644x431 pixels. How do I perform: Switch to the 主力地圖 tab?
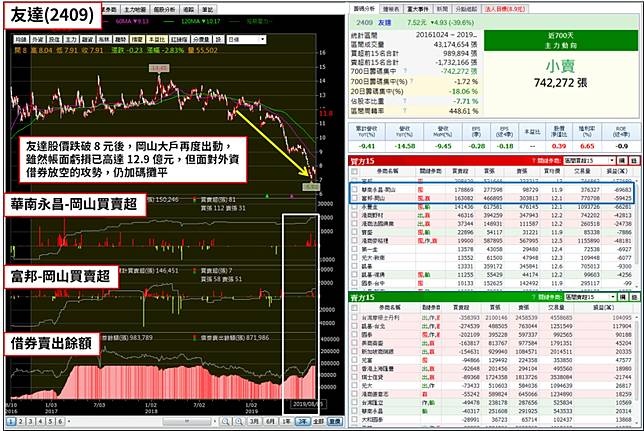pos(135,9)
